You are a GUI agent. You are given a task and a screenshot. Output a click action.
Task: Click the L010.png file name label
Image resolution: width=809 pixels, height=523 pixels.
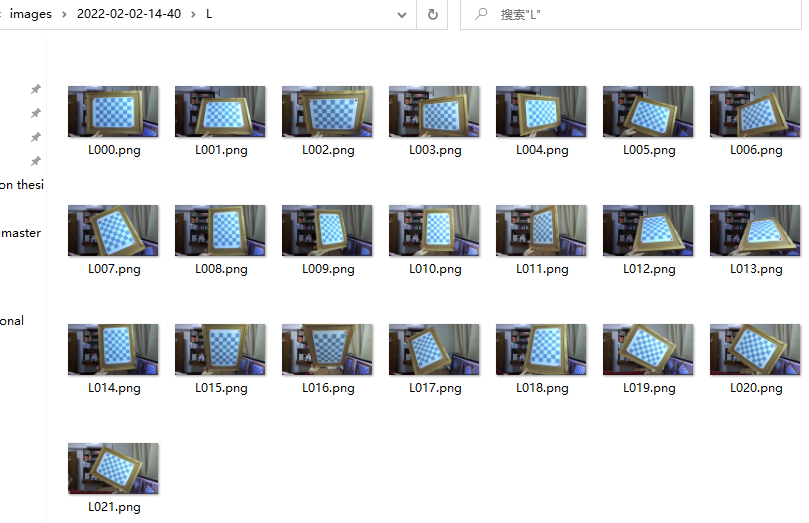click(435, 269)
